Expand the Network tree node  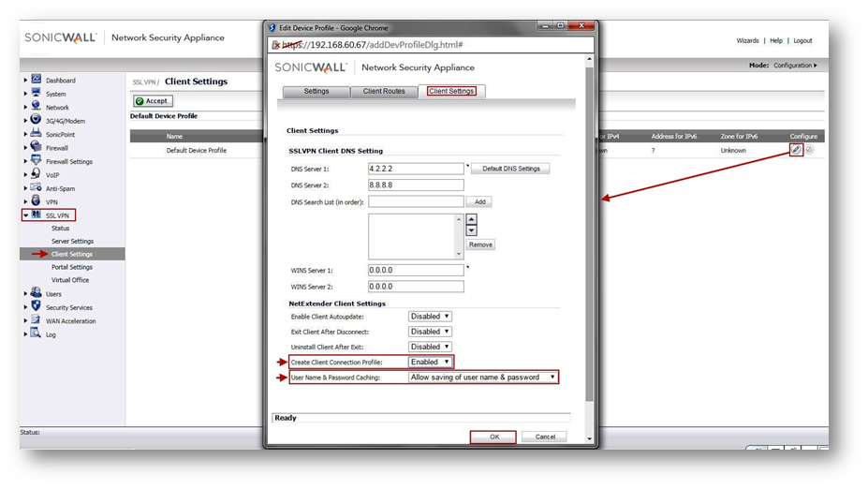tap(25, 108)
